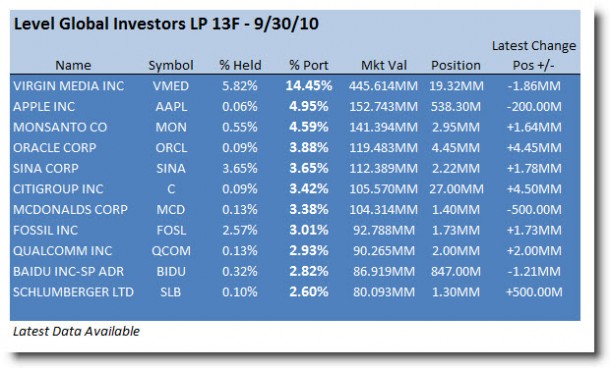Select the % Port column header
Screen dimensions: 610x368
309,65
